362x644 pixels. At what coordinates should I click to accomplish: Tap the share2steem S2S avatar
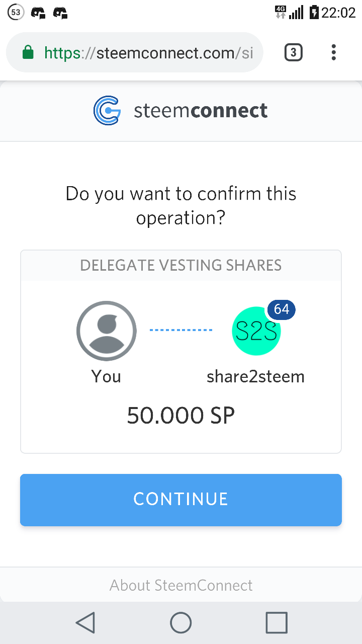(x=256, y=331)
